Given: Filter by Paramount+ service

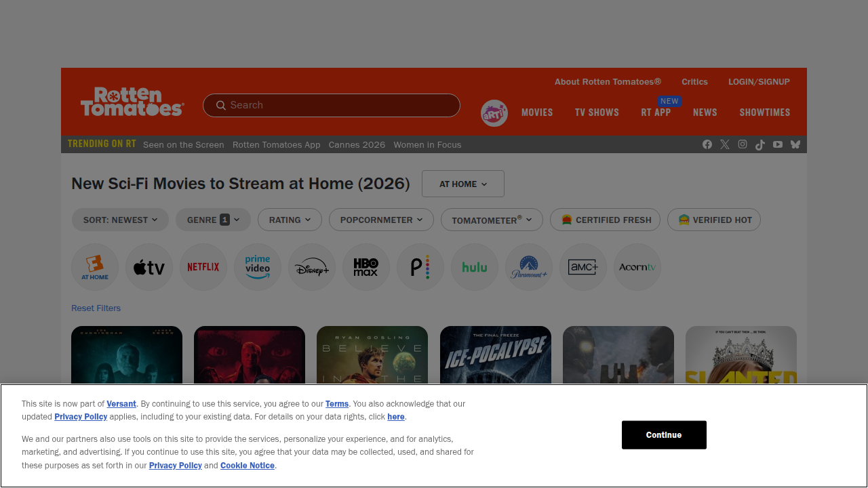Looking at the screenshot, I should [x=529, y=267].
